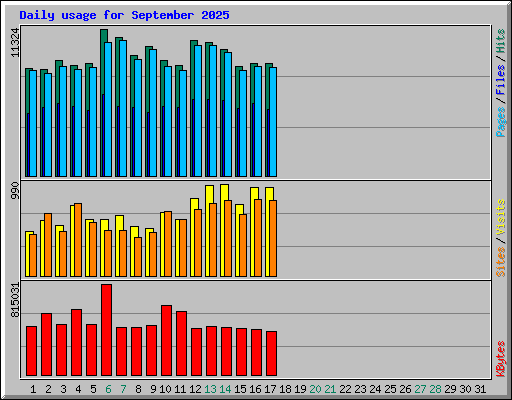Click green day 13 on the x-axis
This screenshot has width=512, height=400.
pos(210,389)
